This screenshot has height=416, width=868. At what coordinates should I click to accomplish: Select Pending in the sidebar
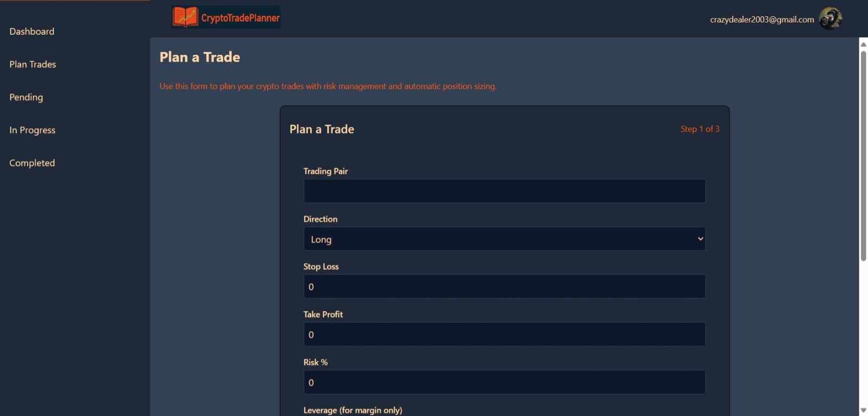pyautogui.click(x=26, y=97)
